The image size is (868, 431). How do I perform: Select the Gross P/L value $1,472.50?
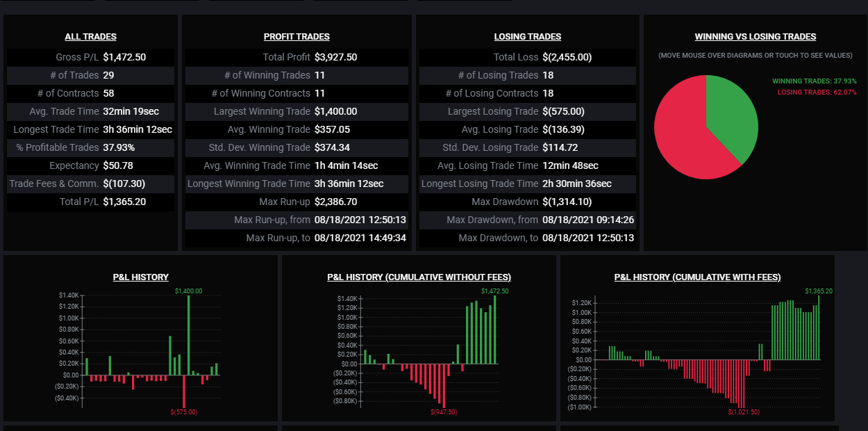124,57
